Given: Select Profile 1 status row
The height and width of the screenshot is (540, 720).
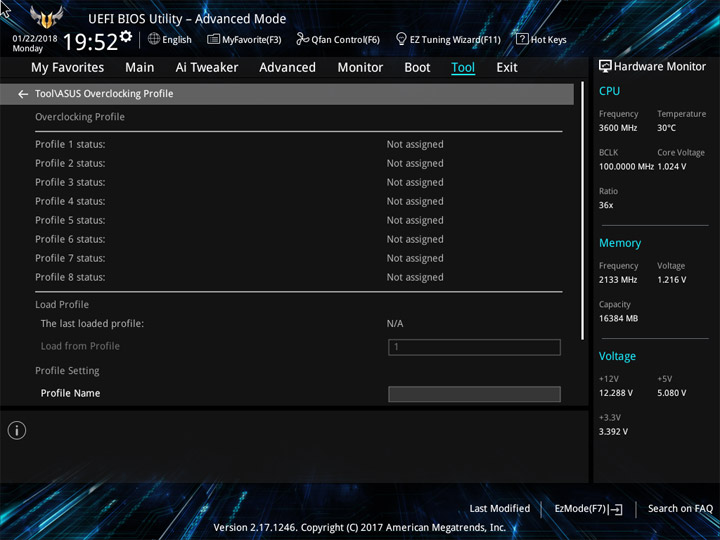Looking at the screenshot, I should [298, 144].
